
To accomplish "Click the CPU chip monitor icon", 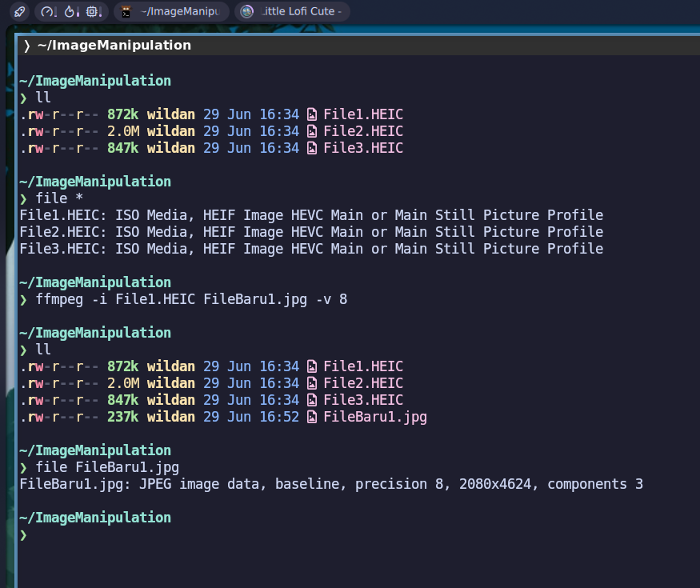I will [94, 12].
